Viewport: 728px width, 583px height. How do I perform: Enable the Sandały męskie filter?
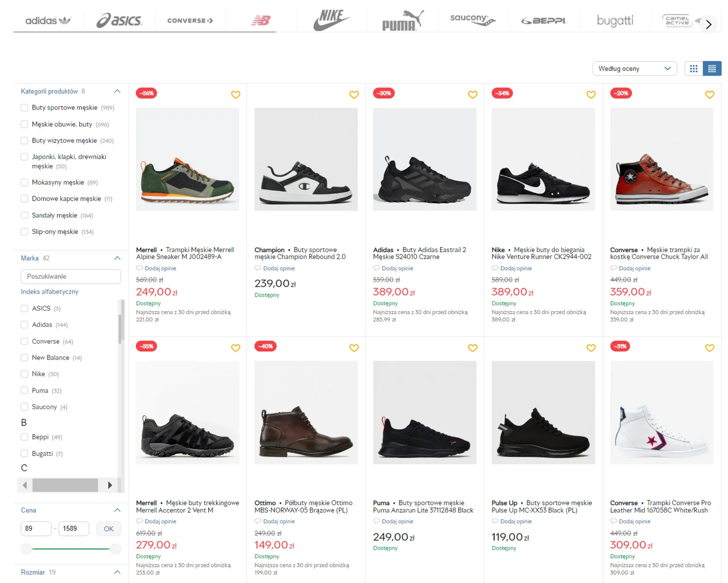point(24,215)
